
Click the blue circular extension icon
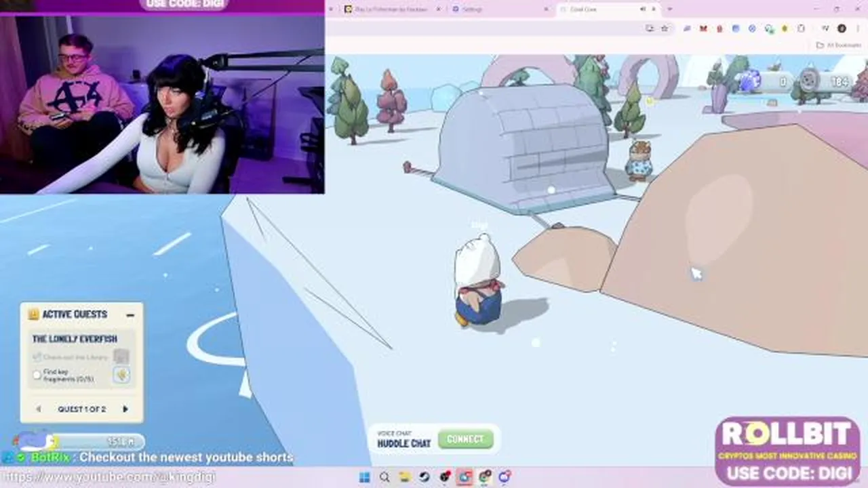752,28
